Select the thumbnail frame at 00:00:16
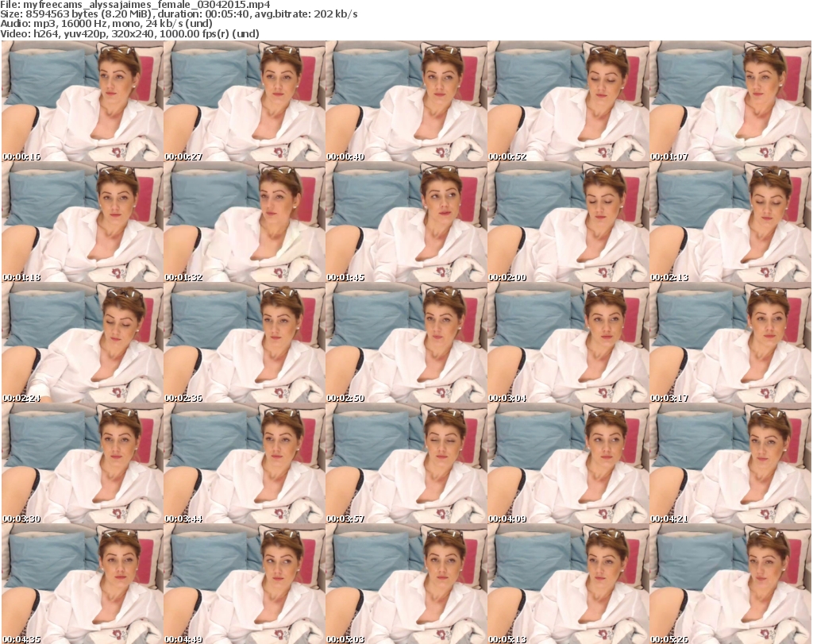 point(83,101)
